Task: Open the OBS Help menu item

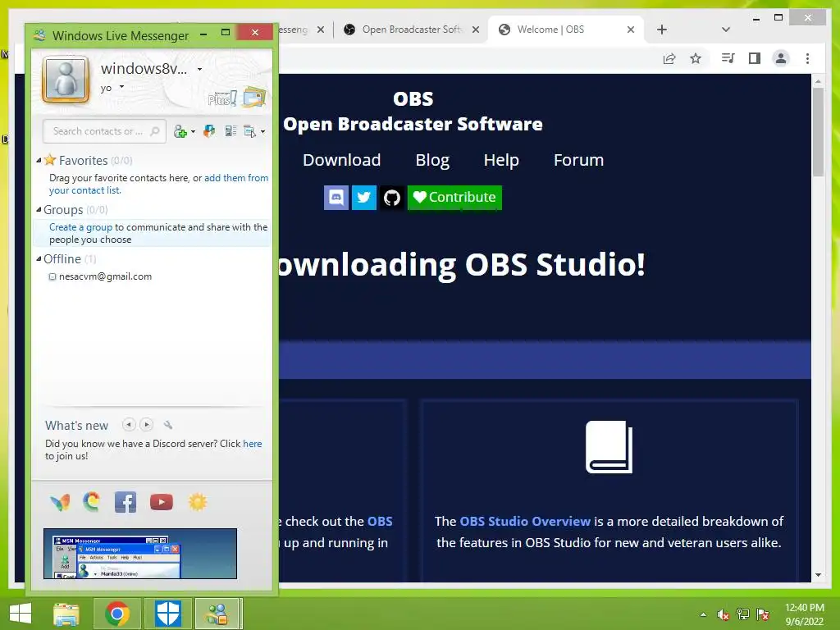Action: pos(501,160)
